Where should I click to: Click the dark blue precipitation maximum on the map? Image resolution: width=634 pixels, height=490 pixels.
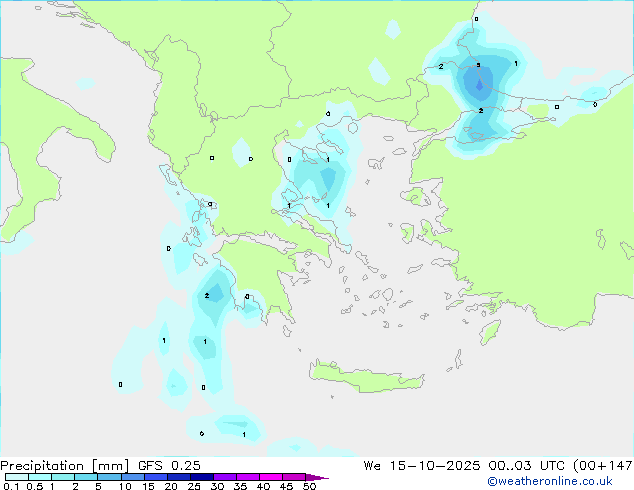click(x=480, y=85)
